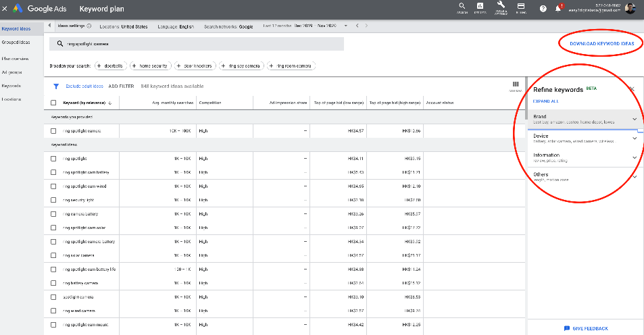Click the Google Ads logo

point(39,9)
